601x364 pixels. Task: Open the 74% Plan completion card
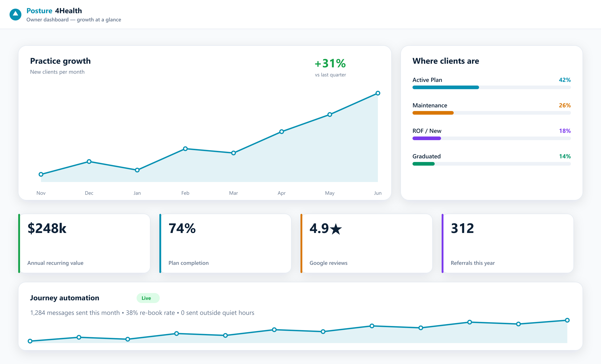click(225, 243)
